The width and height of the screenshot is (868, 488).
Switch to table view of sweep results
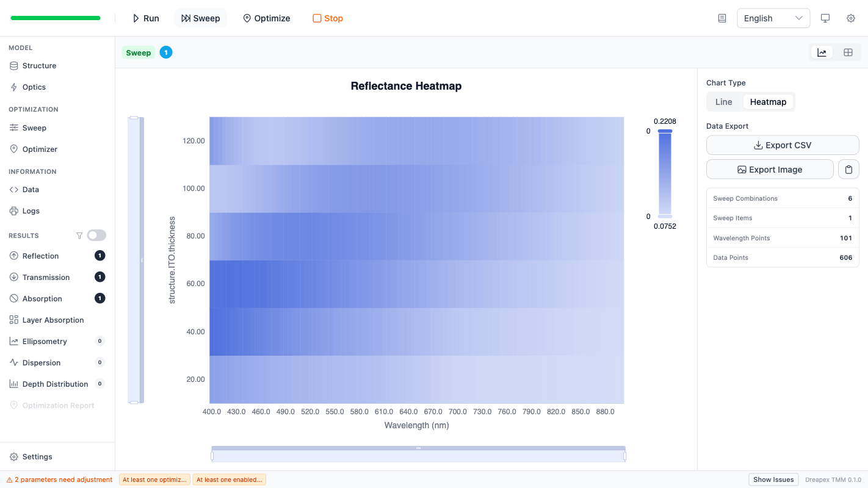(848, 52)
